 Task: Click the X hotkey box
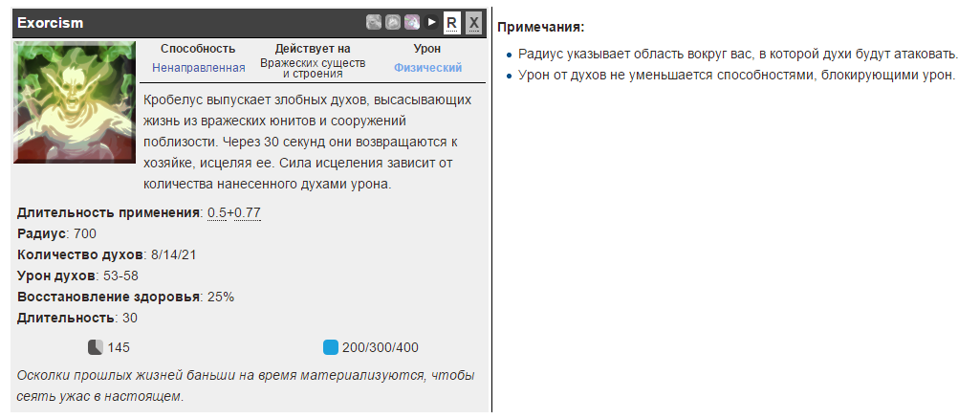click(473, 21)
